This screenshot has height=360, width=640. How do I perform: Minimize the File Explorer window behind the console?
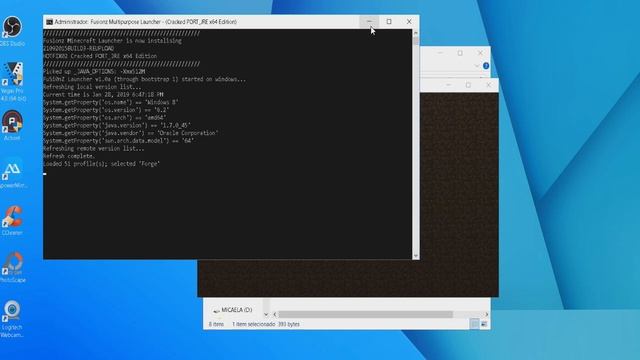(x=440, y=53)
